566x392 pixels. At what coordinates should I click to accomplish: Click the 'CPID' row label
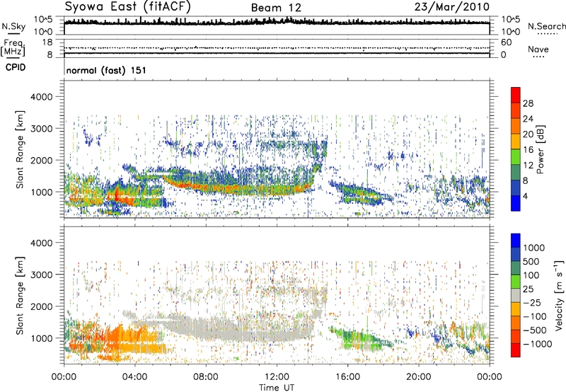coord(16,67)
